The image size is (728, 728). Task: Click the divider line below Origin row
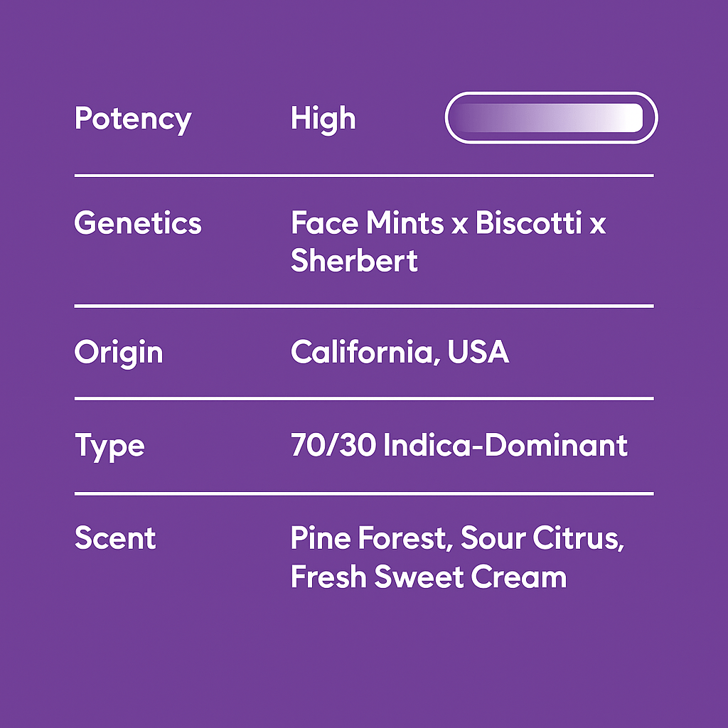click(364, 399)
